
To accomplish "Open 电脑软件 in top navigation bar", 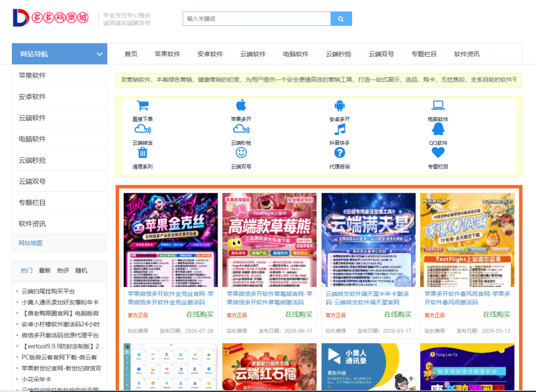I will [296, 54].
